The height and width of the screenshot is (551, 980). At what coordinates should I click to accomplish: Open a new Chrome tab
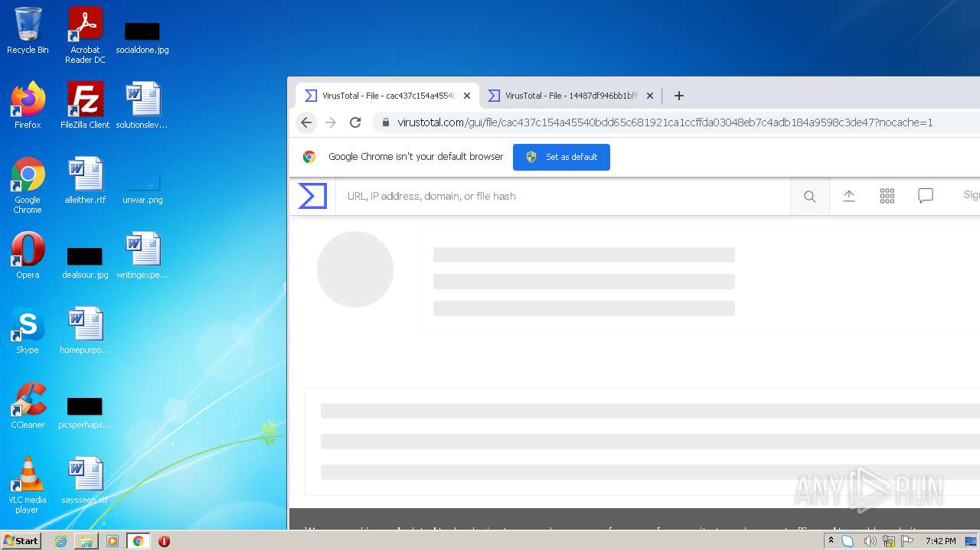678,96
